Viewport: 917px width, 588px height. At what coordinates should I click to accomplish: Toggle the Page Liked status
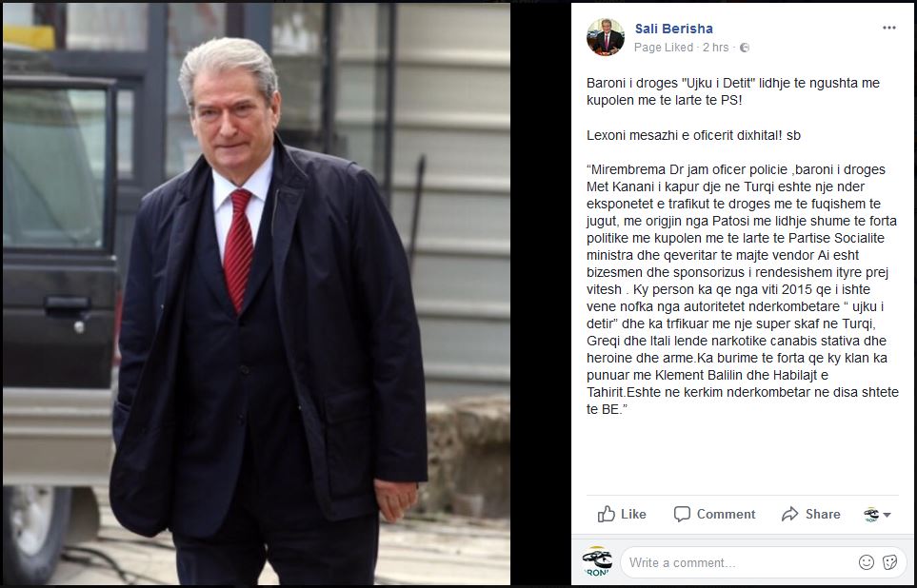pyautogui.click(x=663, y=48)
